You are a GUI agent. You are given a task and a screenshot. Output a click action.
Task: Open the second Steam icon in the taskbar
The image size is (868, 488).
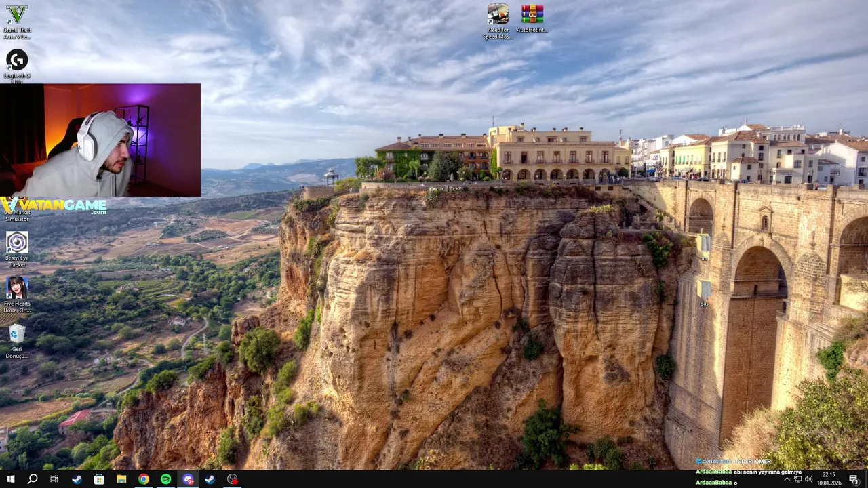click(x=210, y=479)
